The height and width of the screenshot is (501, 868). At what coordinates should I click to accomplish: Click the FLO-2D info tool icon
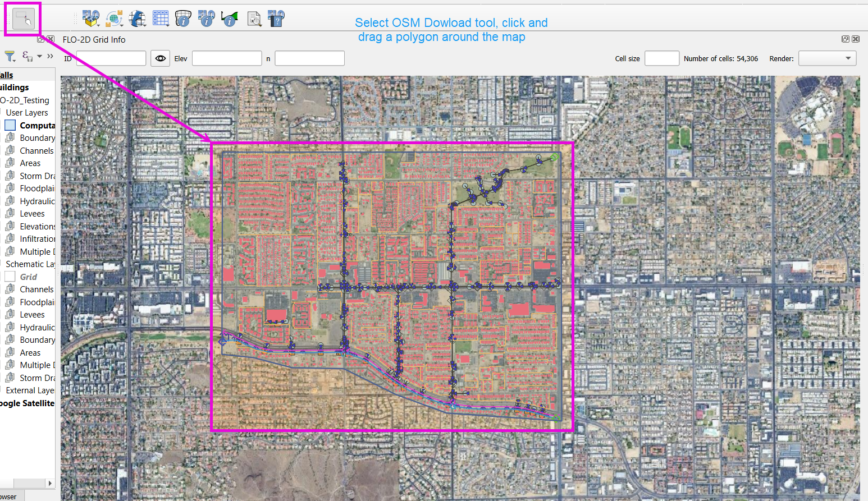[206, 19]
